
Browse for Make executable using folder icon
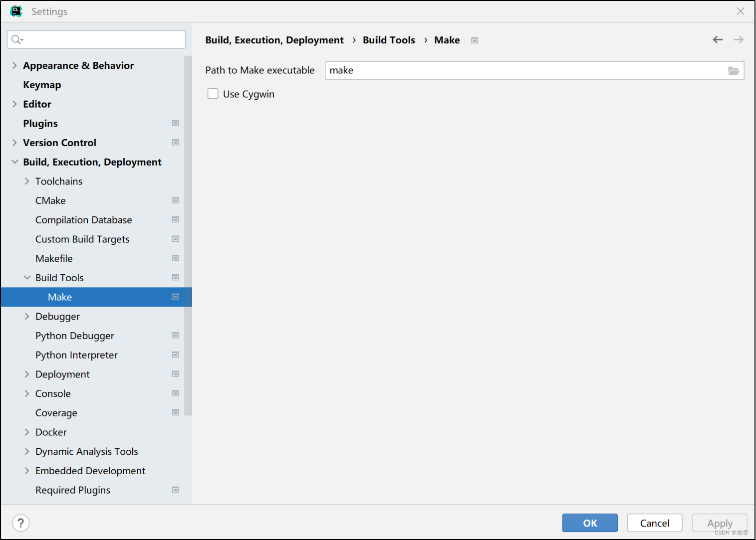point(734,70)
